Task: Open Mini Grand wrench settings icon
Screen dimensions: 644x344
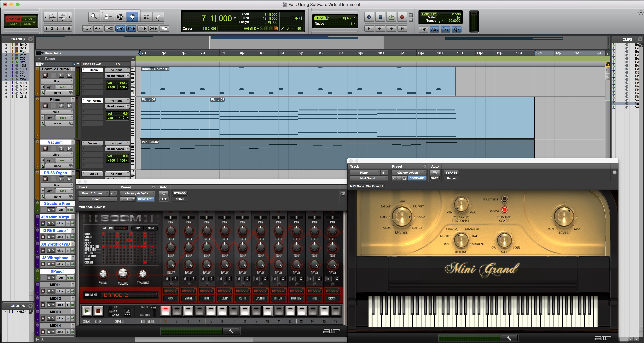Action: click(509, 338)
